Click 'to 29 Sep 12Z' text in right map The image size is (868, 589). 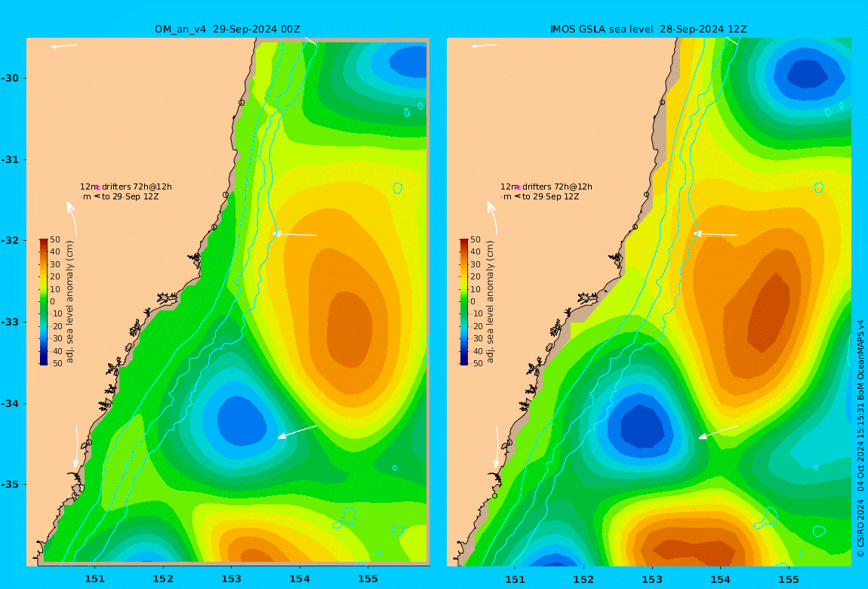coord(551,196)
